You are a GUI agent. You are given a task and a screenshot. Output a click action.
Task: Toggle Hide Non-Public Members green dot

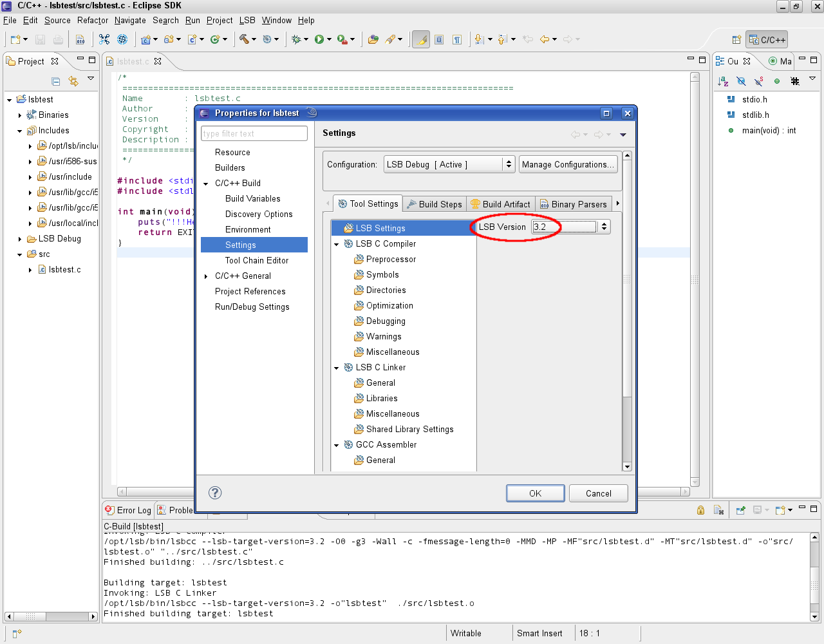pyautogui.click(x=777, y=81)
